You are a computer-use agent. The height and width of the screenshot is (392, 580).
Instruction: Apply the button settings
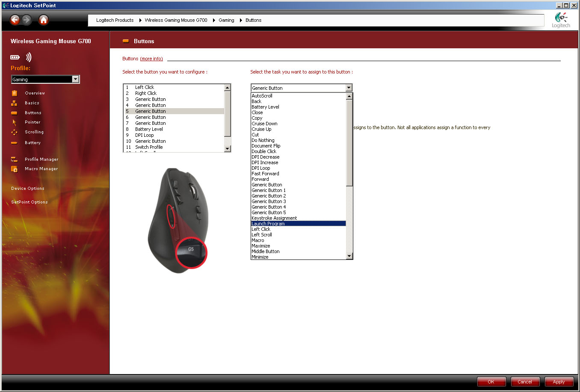[x=559, y=382]
